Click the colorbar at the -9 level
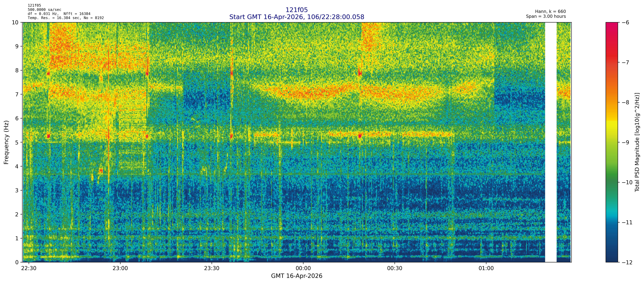This screenshot has width=644, height=283. click(612, 142)
